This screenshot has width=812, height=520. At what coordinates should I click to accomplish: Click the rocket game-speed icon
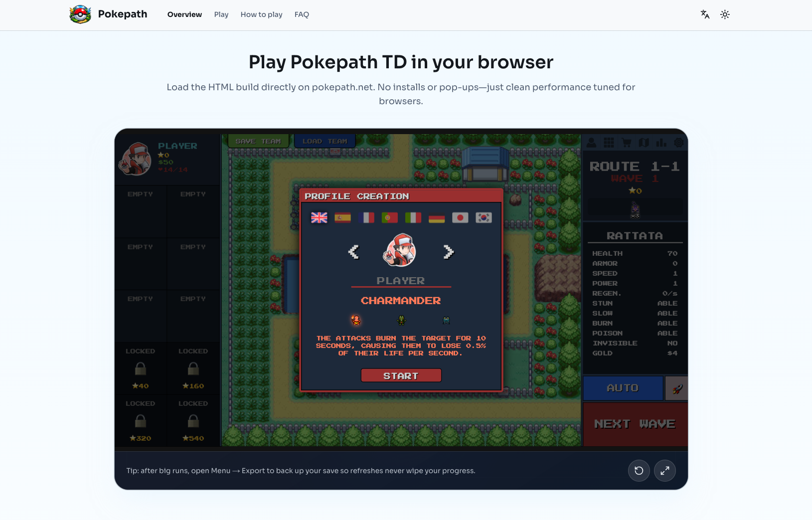676,388
